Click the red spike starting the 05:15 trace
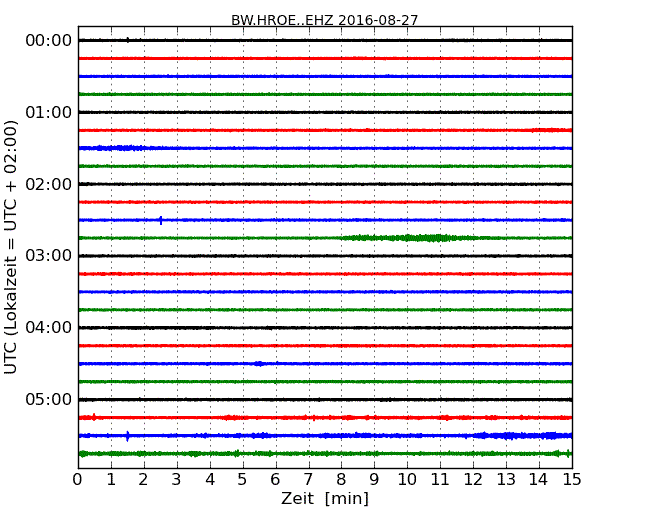The image size is (650, 520). click(95, 417)
